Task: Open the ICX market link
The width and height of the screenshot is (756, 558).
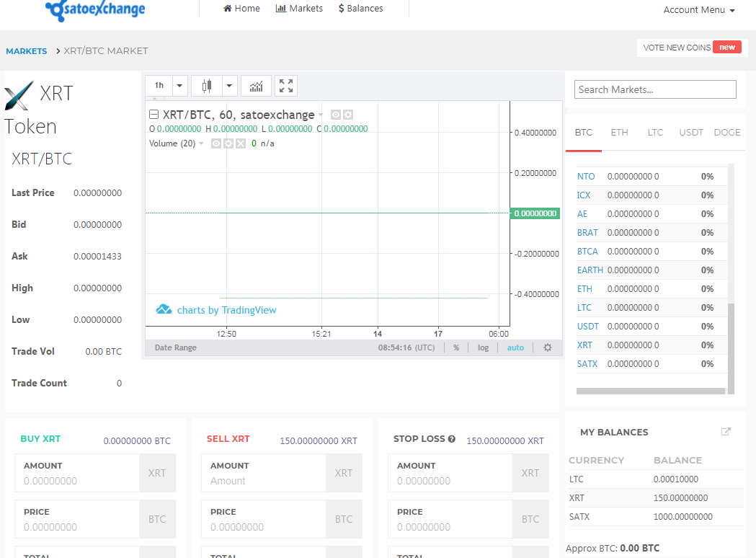Action: point(583,195)
